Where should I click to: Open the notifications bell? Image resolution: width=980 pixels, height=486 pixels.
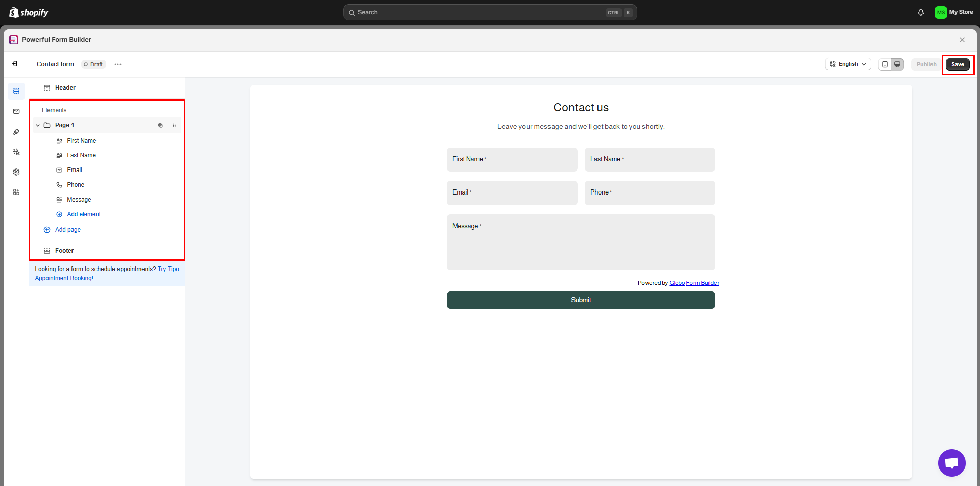(921, 12)
